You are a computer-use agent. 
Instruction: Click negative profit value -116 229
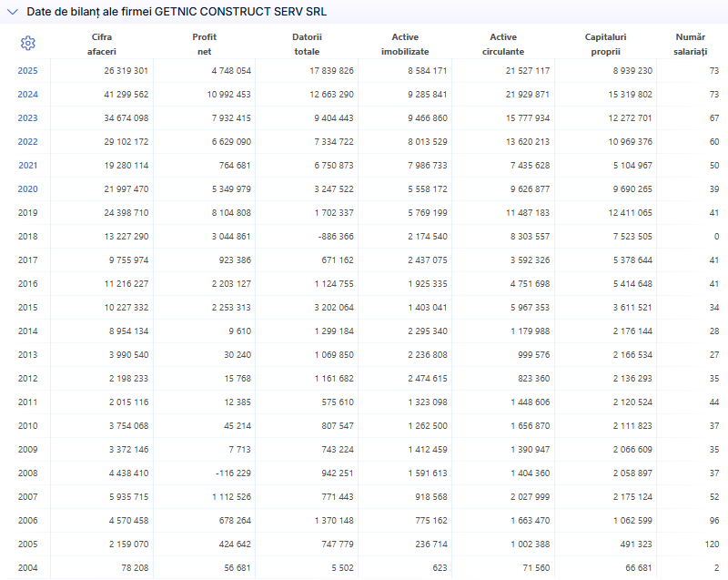tap(233, 473)
